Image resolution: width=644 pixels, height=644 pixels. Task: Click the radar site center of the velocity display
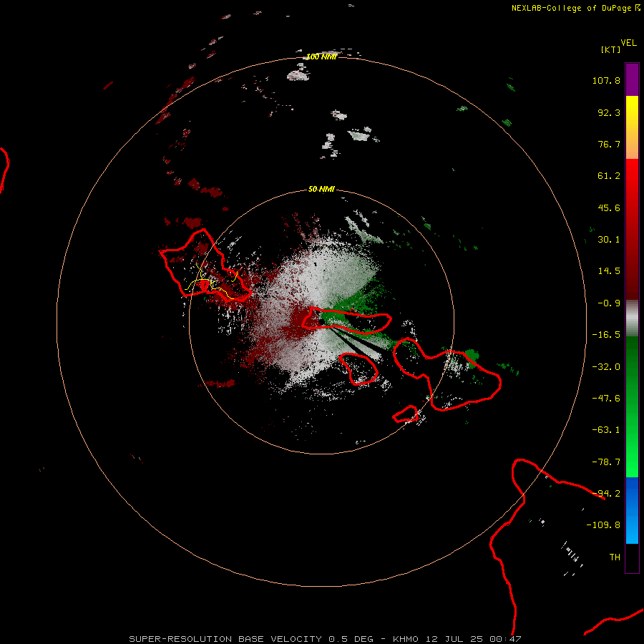tap(321, 321)
